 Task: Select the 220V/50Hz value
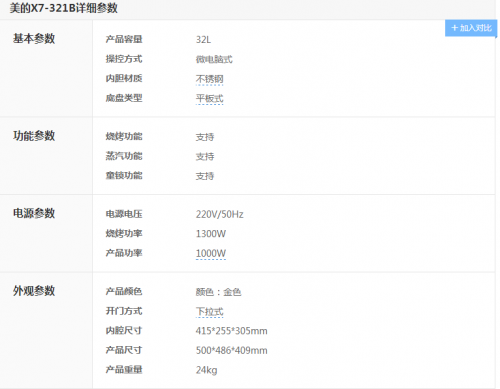(x=220, y=214)
